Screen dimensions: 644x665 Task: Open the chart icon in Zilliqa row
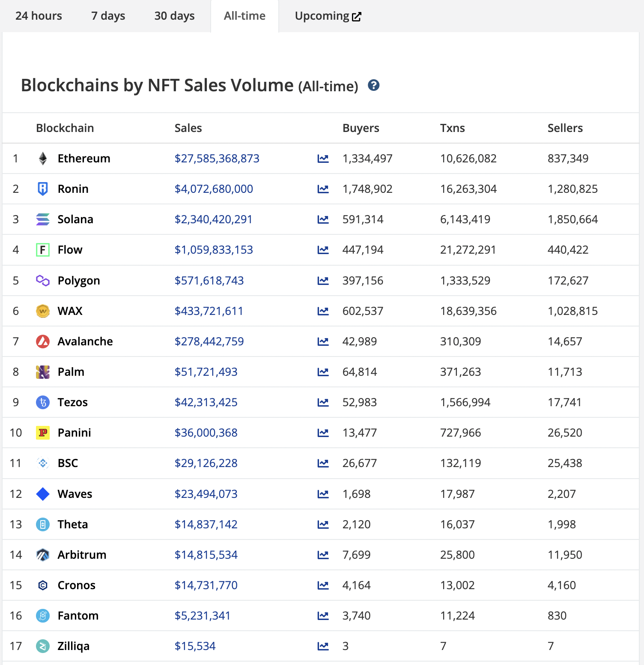point(323,646)
